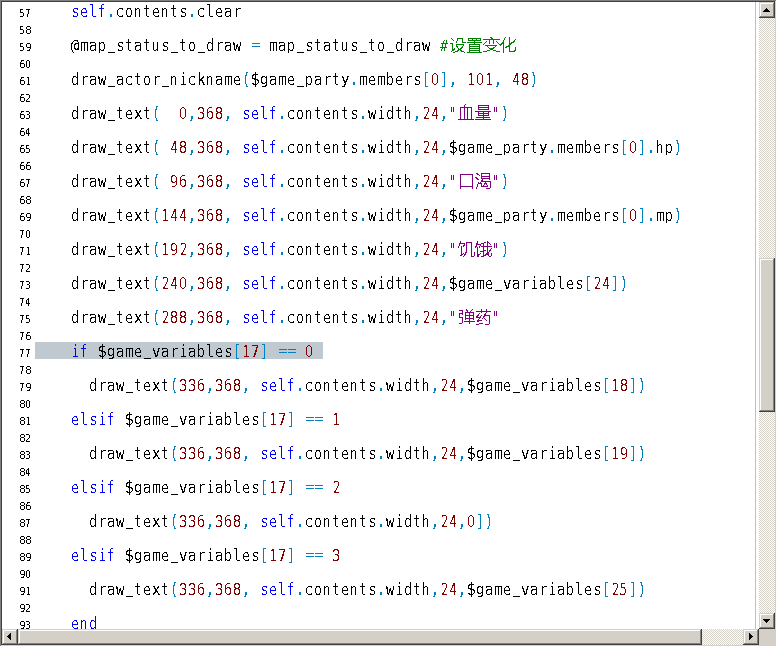The image size is (777, 647).
Task: Click the string "饥饿" on line 71
Action: (x=474, y=249)
